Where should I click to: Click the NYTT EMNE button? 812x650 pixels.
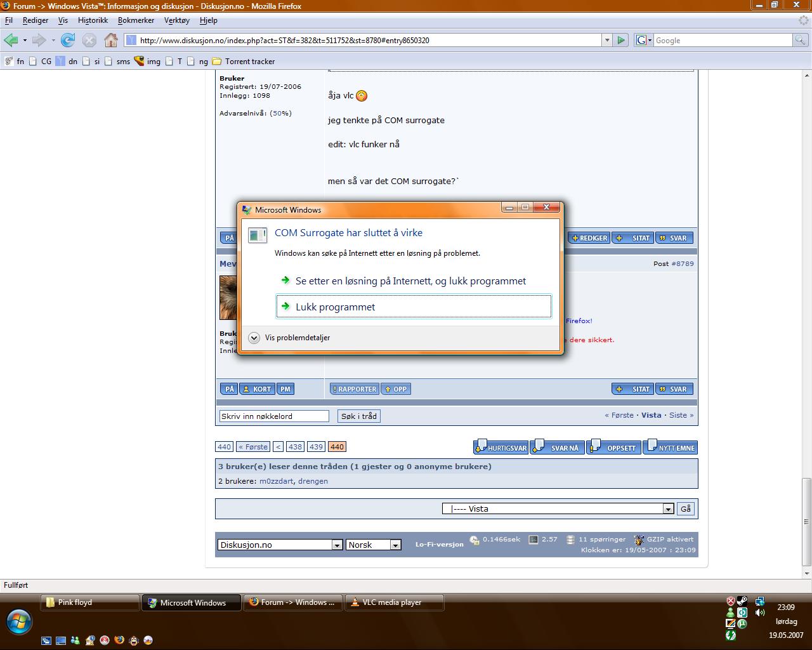point(670,447)
